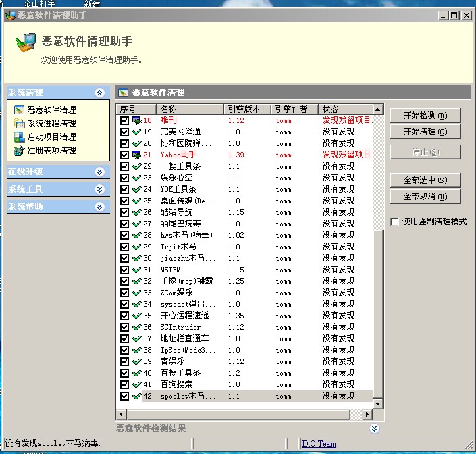Click the 全部取消(U) button
Screen dimensions: 476x454
point(425,197)
